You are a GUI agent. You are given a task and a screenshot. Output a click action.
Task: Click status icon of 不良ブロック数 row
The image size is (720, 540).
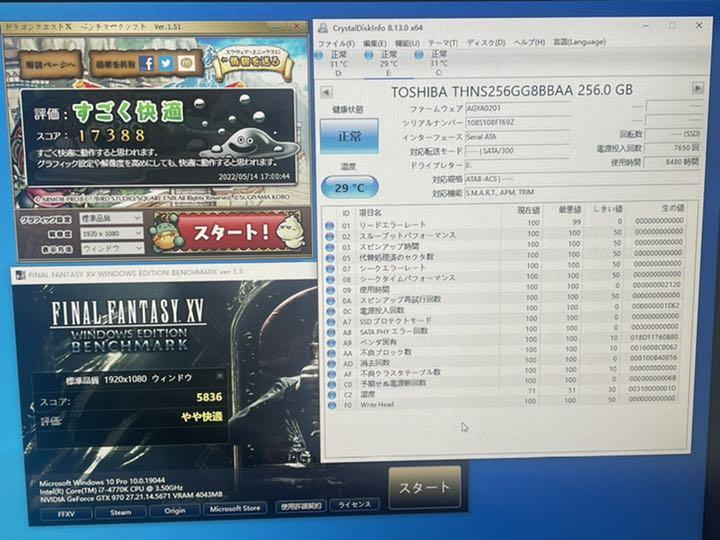[x=331, y=353]
